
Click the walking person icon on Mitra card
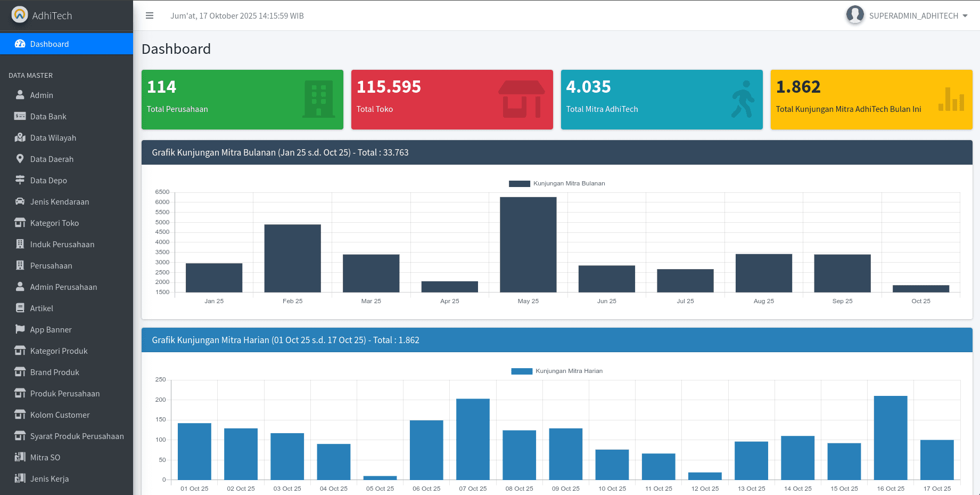[743, 99]
